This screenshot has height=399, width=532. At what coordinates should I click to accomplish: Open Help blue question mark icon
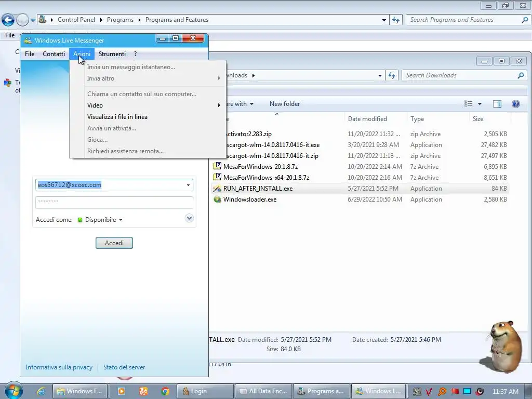tap(516, 104)
